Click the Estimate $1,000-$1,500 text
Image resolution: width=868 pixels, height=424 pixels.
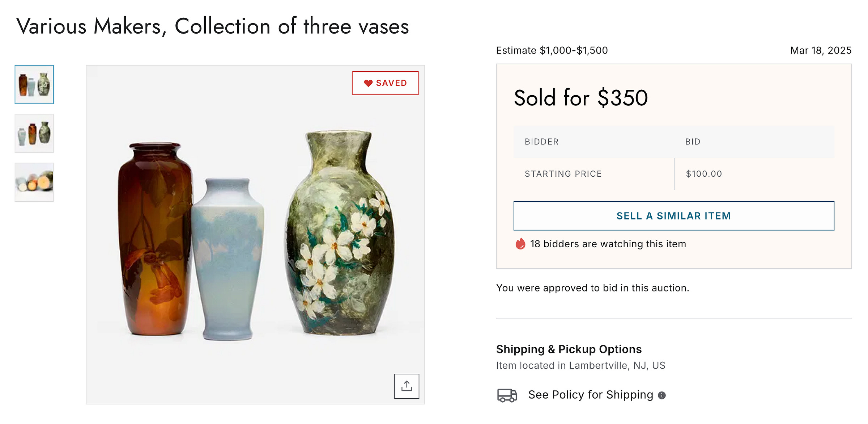click(x=552, y=50)
